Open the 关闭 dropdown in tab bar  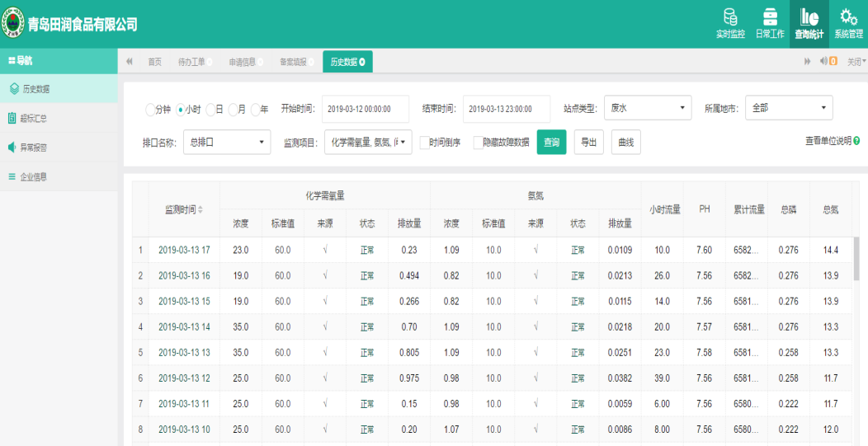(857, 62)
